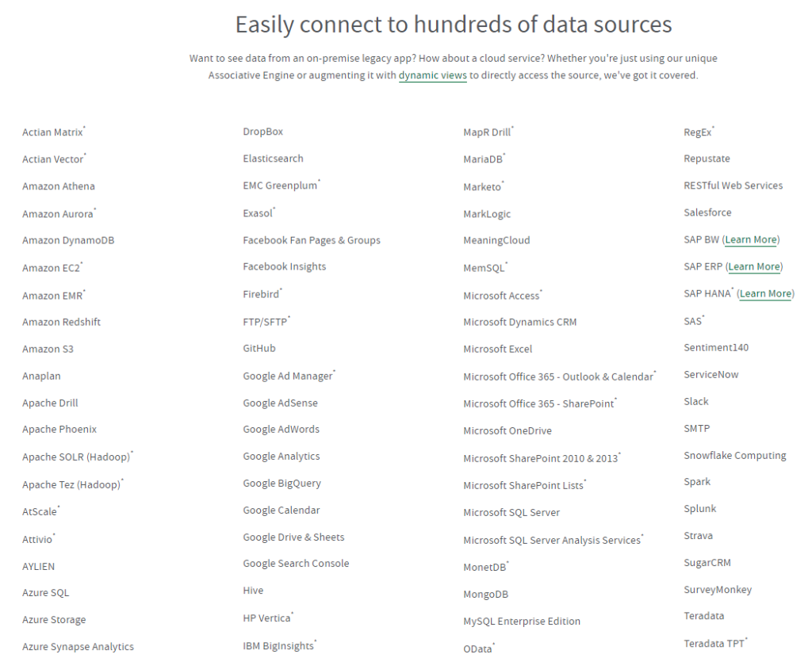Click Learn More next to SAP BW

pos(751,240)
